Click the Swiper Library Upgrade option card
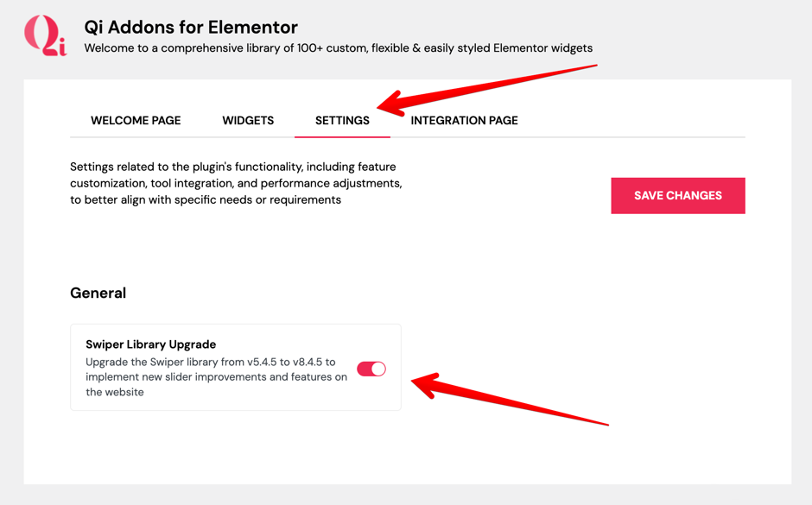Viewport: 812px width, 505px height. click(x=236, y=368)
